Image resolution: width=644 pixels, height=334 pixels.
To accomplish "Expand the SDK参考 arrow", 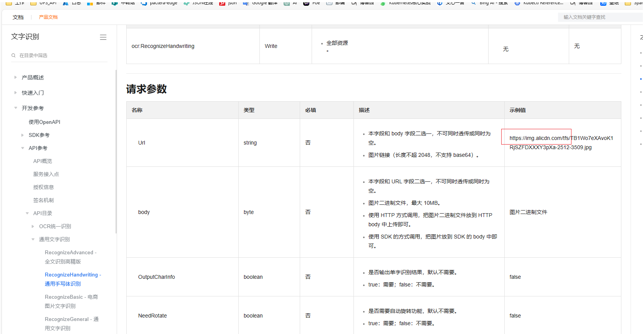I will [x=22, y=135].
